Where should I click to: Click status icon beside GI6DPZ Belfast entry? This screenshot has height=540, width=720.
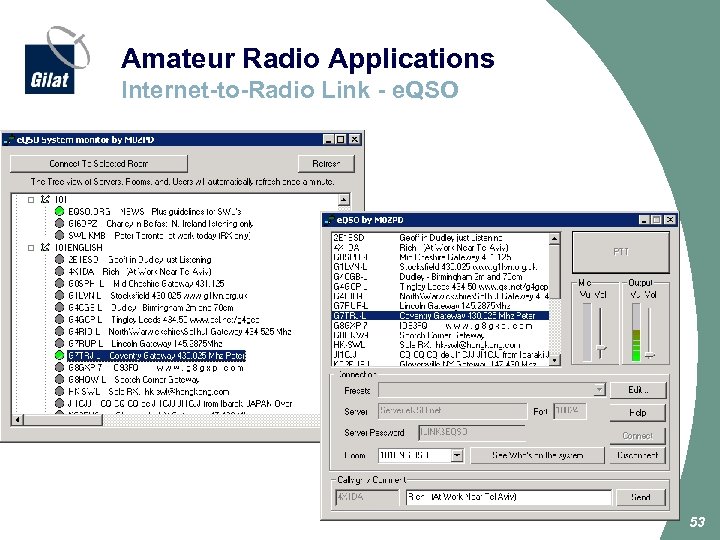[59, 223]
